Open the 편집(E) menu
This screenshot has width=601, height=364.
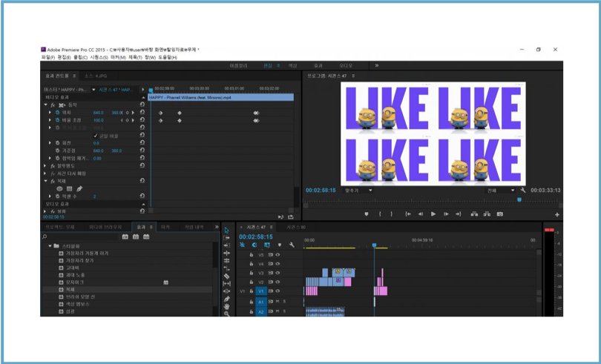pos(65,58)
